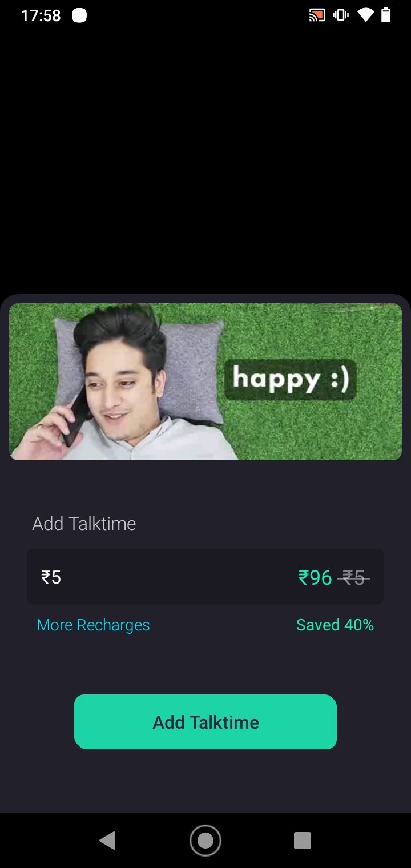
Task: Tap the cast icon in status bar
Action: pyautogui.click(x=317, y=15)
